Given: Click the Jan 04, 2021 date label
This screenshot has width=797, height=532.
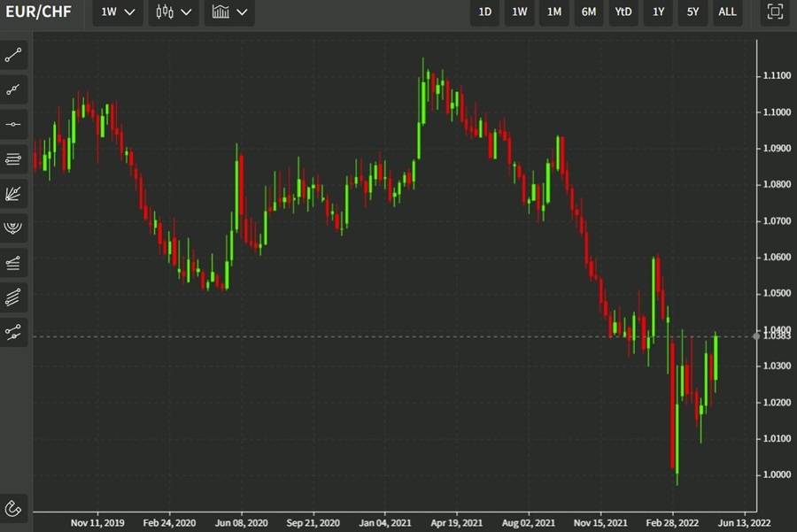Looking at the screenshot, I should (x=385, y=523).
